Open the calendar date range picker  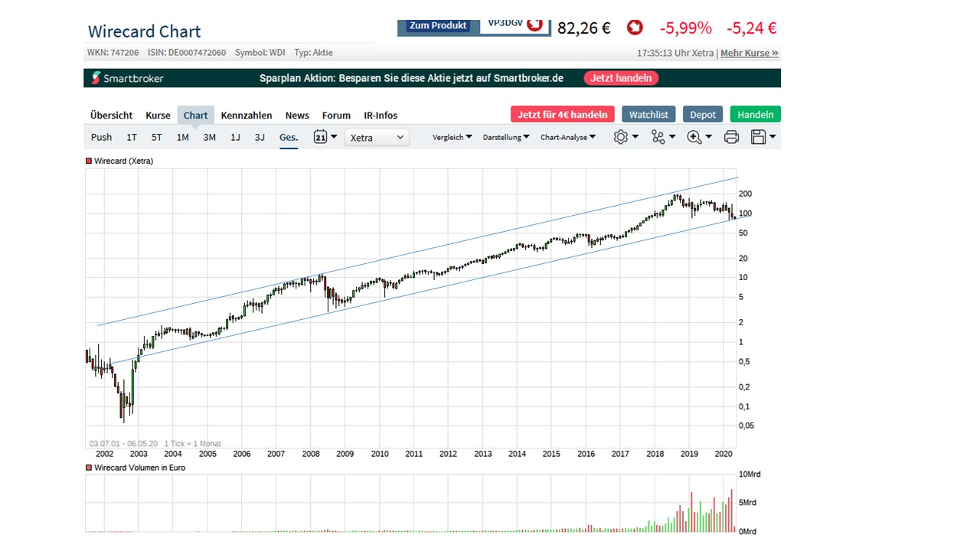click(325, 137)
